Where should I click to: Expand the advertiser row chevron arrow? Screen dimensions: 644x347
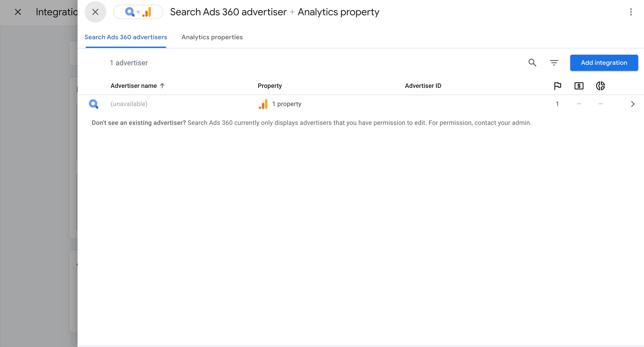pos(633,104)
